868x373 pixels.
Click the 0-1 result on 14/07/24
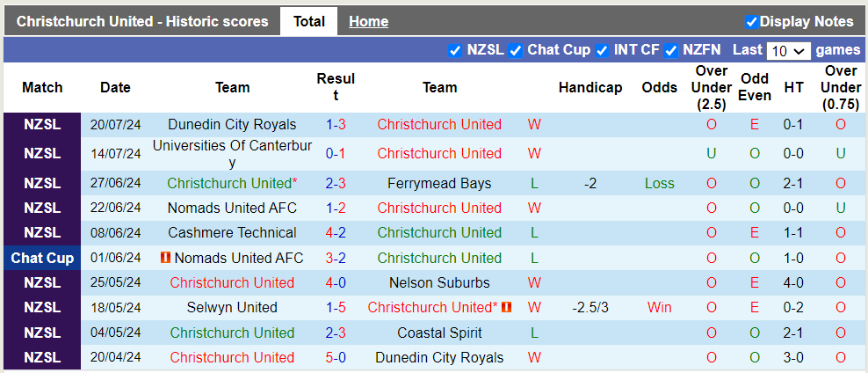336,154
